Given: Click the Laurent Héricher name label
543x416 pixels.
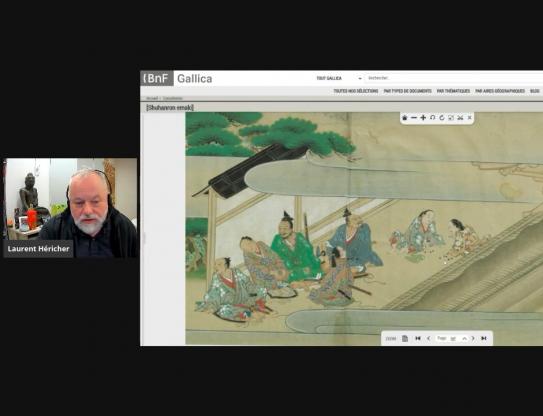Looking at the screenshot, I should pyautogui.click(x=38, y=249).
